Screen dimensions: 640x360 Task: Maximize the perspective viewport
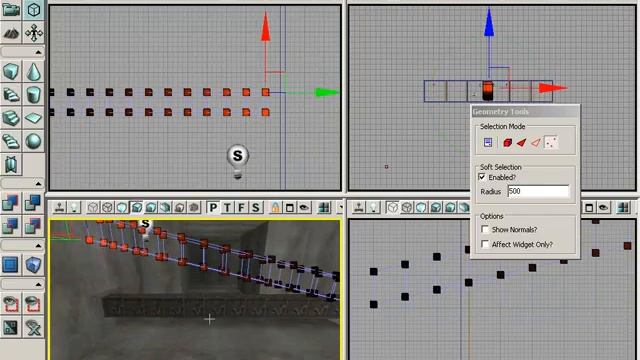[290, 207]
